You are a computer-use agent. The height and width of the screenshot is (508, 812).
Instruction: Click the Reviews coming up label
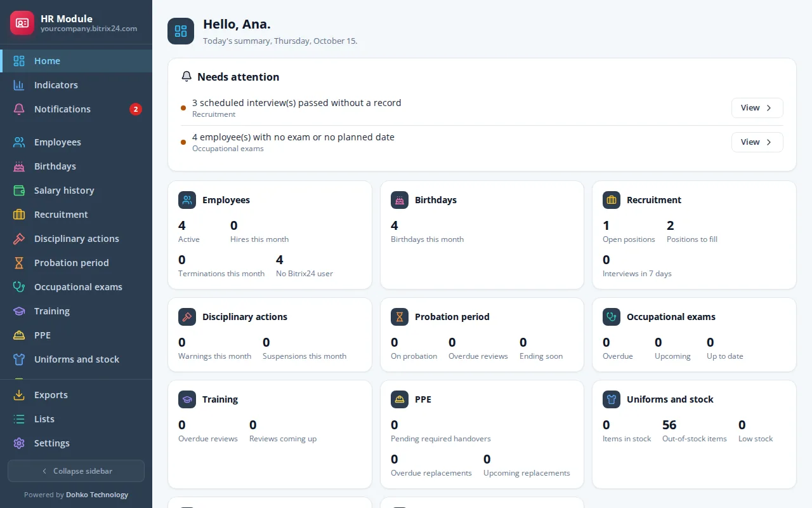click(283, 439)
